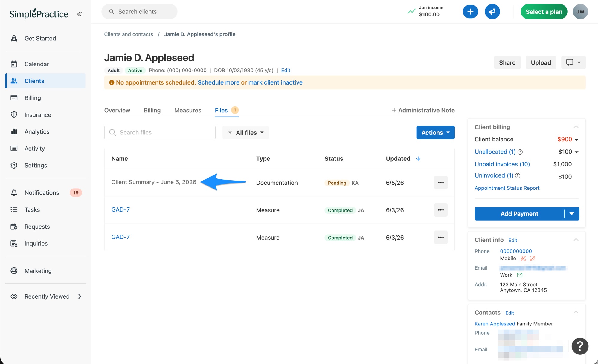The image size is (598, 364).
Task: Click the blue plus create button
Action: point(470,12)
